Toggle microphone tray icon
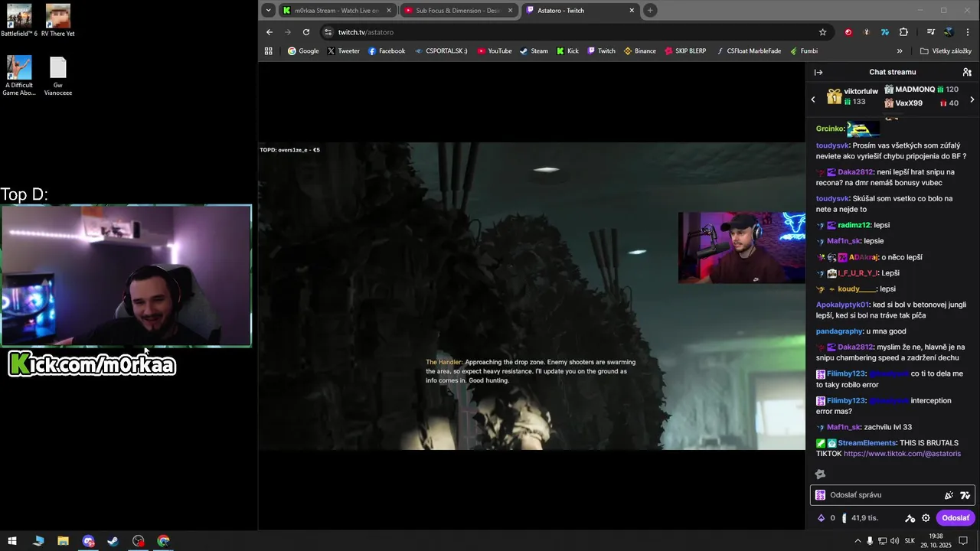The height and width of the screenshot is (551, 980). (870, 541)
